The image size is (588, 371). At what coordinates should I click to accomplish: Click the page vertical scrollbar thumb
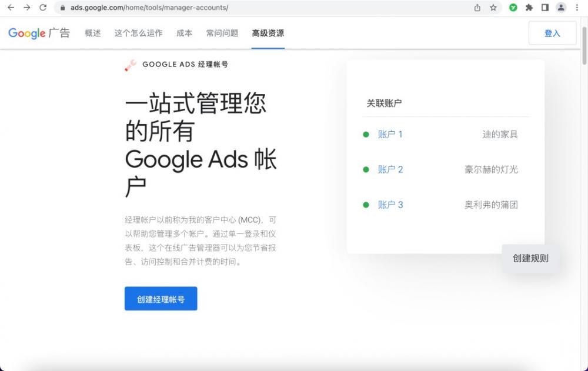(x=584, y=46)
